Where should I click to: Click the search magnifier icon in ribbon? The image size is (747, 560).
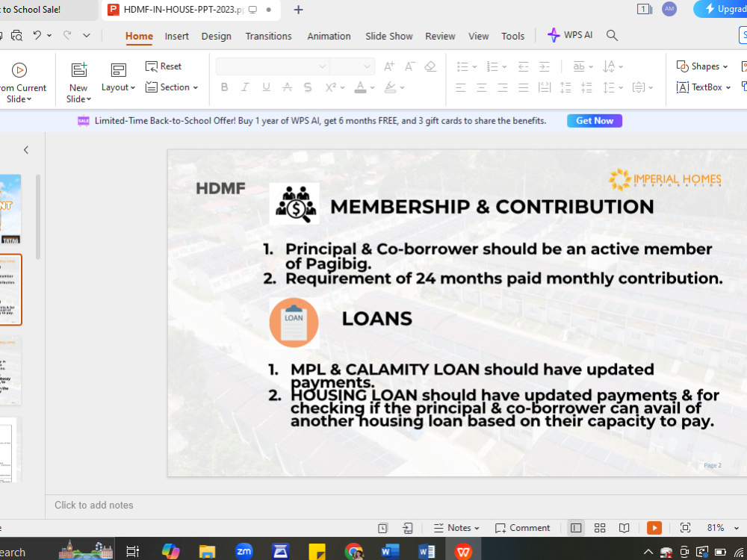pos(612,35)
